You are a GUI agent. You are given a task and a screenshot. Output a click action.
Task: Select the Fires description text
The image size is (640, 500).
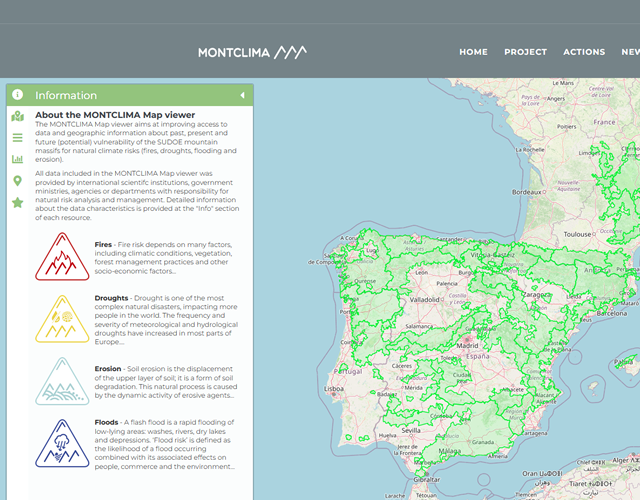(x=163, y=258)
